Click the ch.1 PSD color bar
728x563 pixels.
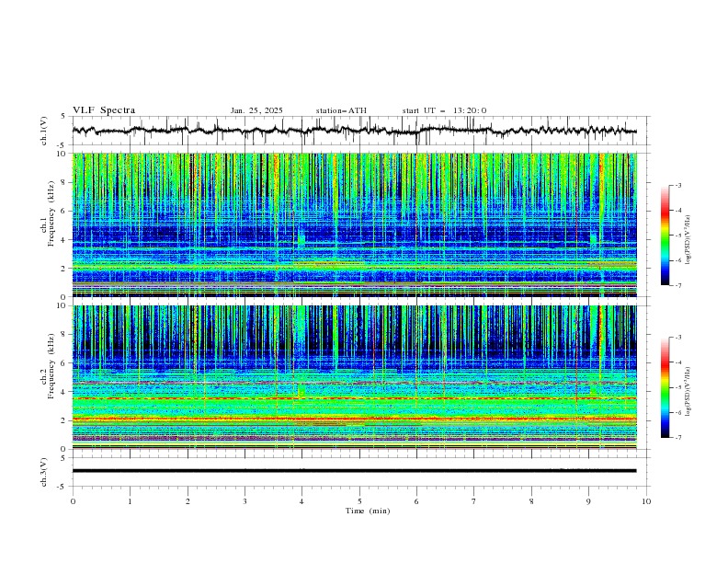[x=665, y=236]
